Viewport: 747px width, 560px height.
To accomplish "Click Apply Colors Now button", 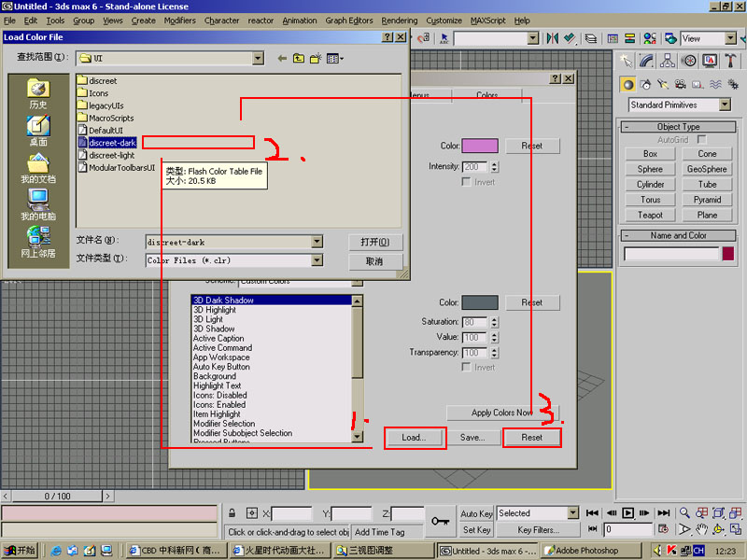I will tap(501, 413).
